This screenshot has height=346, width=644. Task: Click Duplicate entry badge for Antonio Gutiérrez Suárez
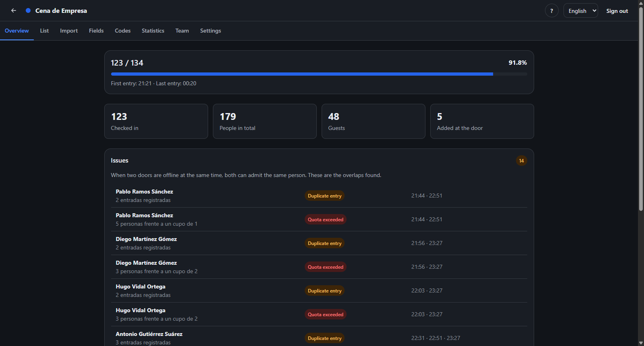324,338
